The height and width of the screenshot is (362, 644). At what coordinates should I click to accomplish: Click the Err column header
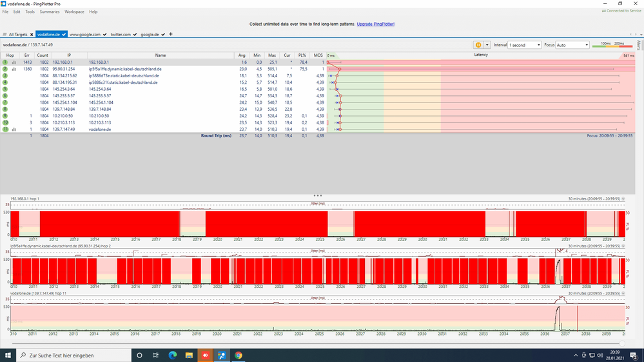[x=26, y=55]
